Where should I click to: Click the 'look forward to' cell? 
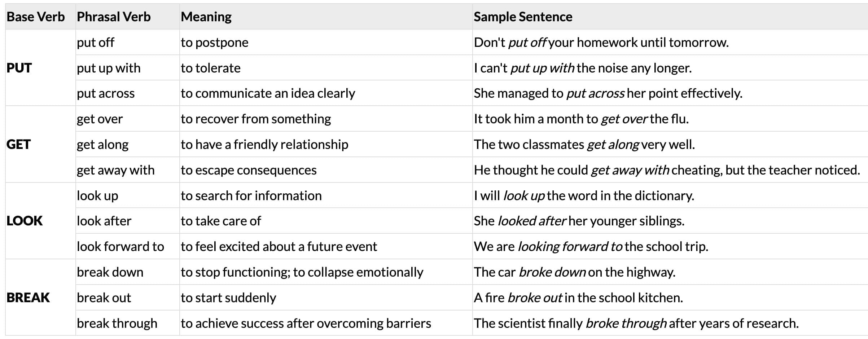point(120,247)
